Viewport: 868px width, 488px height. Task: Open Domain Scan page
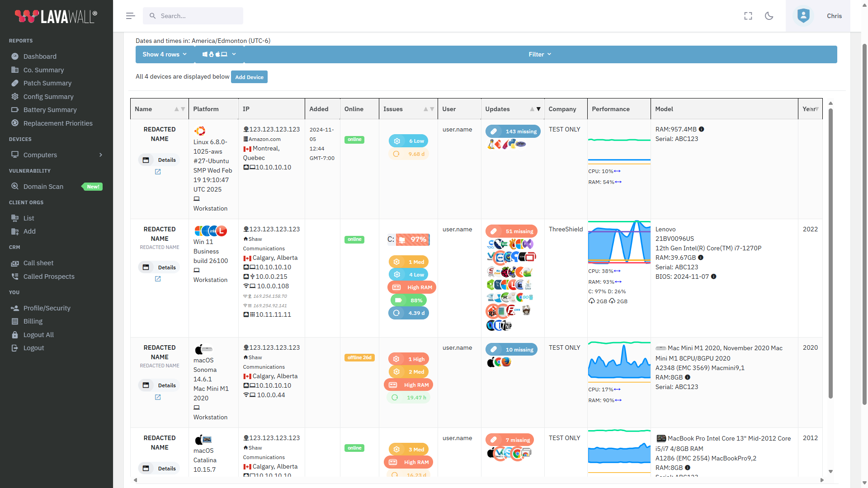pos(43,187)
